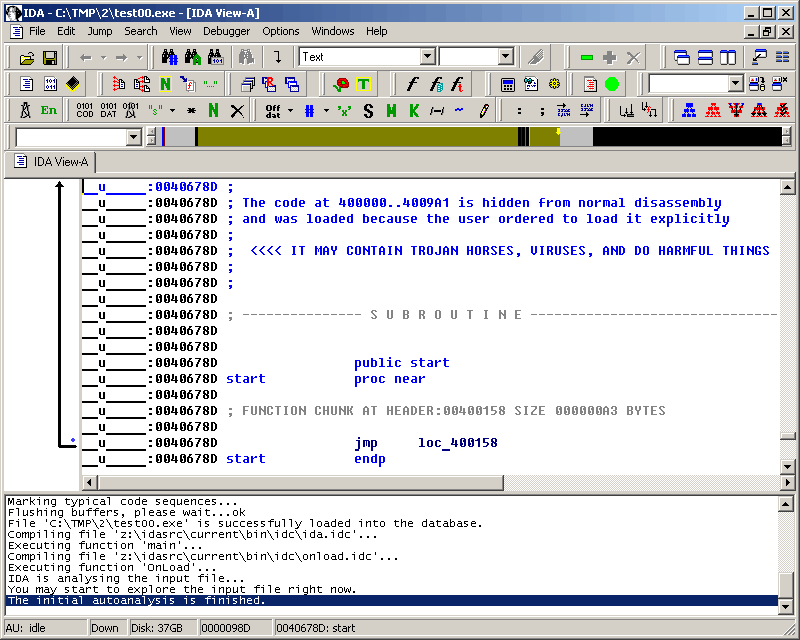Click the green circle toolbar icon

tap(612, 84)
